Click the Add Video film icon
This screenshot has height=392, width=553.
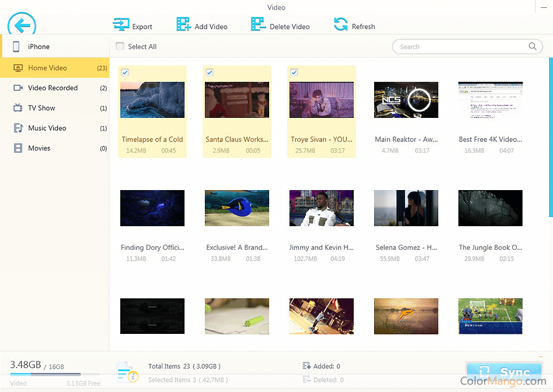coord(183,25)
